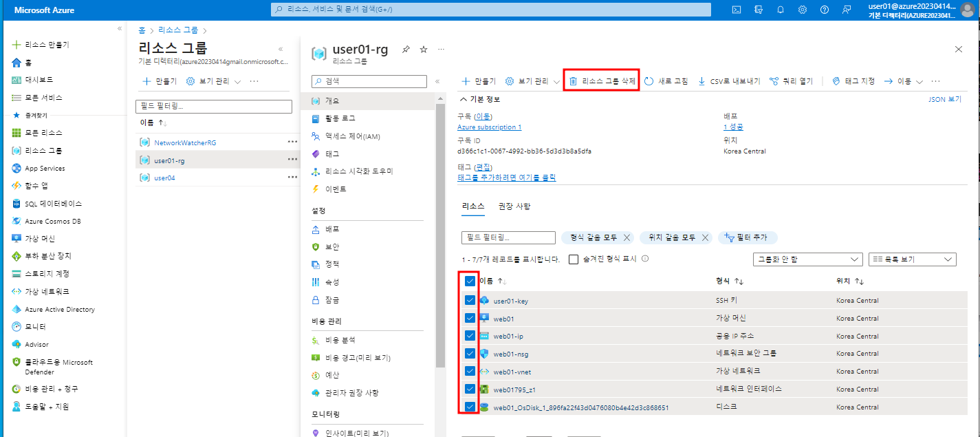Collapse the left portal sidebar
Viewport: 980px width, 437px height.
(x=119, y=29)
